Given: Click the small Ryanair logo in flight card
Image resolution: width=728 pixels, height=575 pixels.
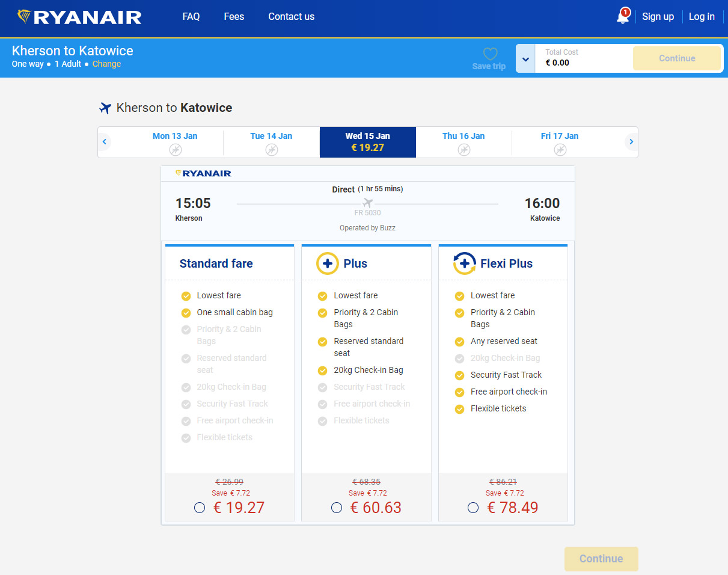Looking at the screenshot, I should pyautogui.click(x=203, y=173).
